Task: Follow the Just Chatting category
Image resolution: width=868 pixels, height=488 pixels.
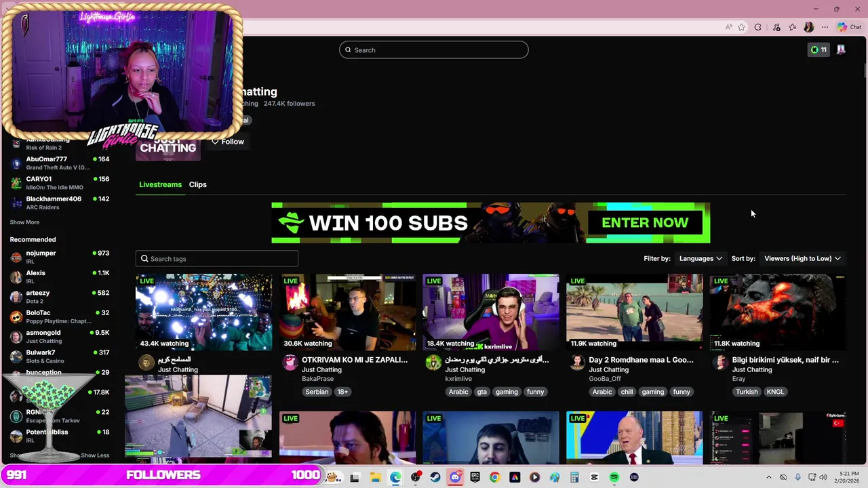Action: click(227, 142)
